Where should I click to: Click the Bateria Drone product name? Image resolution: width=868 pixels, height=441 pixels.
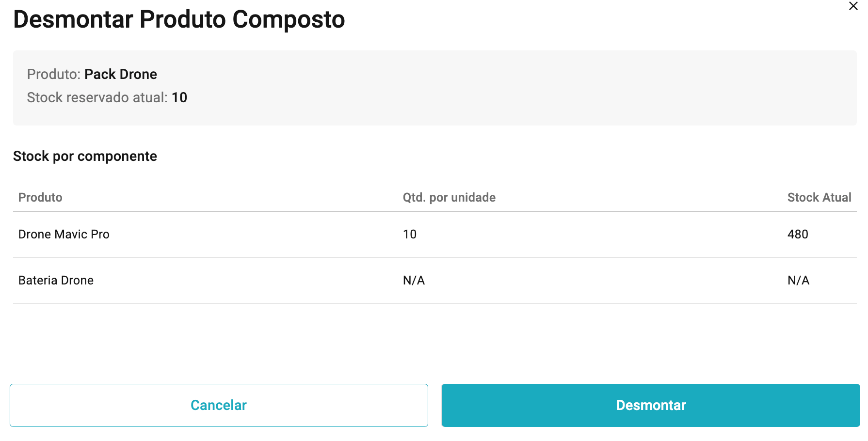point(56,281)
